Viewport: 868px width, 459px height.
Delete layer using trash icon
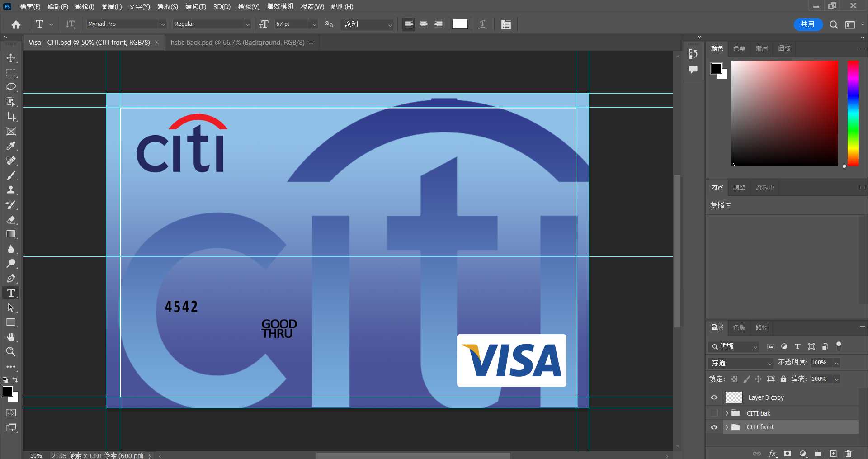[849, 454]
